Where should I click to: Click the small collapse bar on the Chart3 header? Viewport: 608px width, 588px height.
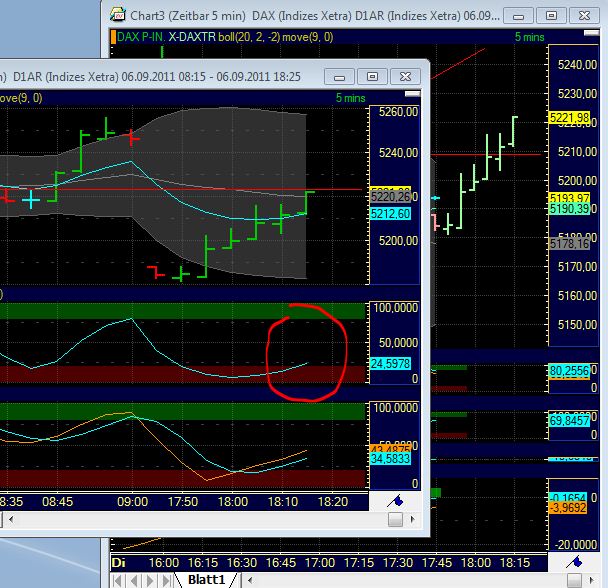pos(591,33)
